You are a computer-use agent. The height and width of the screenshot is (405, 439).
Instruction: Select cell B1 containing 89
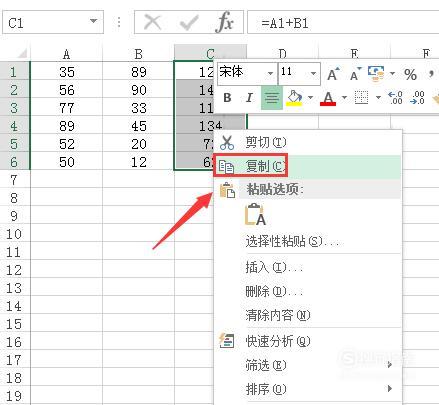click(x=138, y=72)
